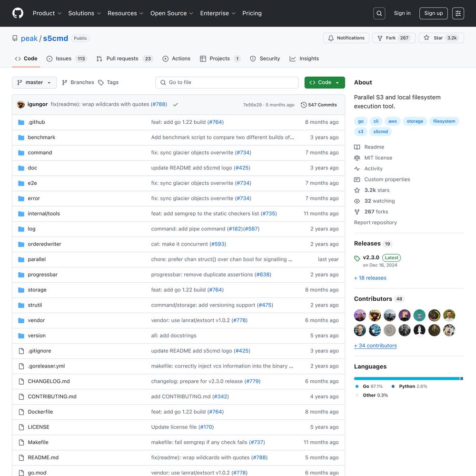Open the Makefile entry
The width and height of the screenshot is (476, 476).
38,442
